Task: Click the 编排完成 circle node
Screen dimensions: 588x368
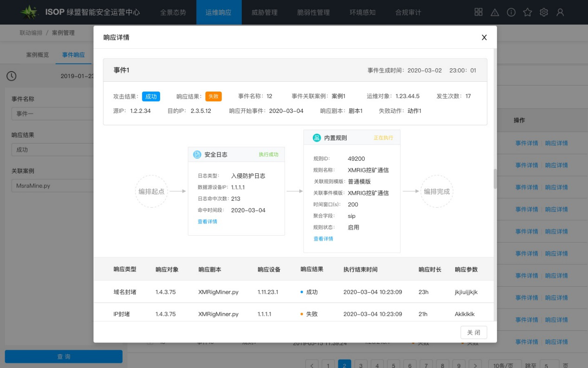Action: (x=437, y=191)
